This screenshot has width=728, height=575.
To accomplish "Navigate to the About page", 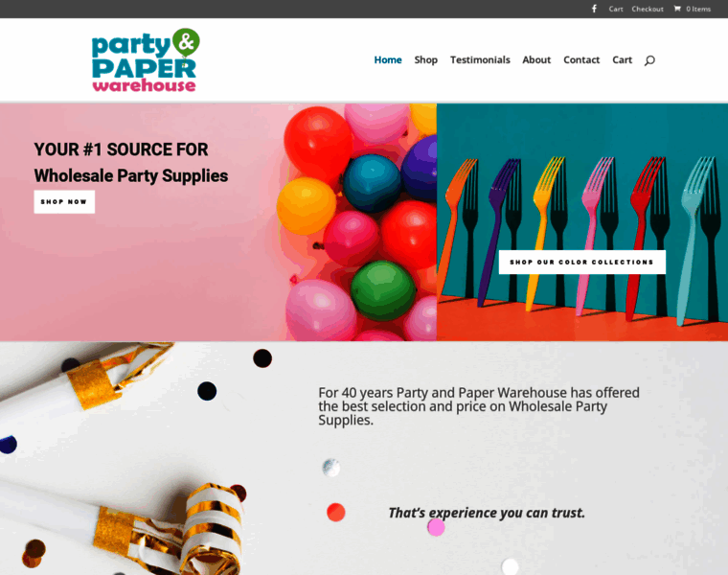I will tap(536, 60).
